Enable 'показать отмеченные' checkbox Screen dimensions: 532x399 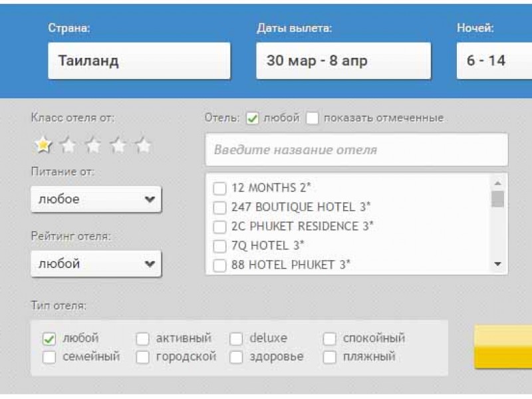(x=312, y=118)
